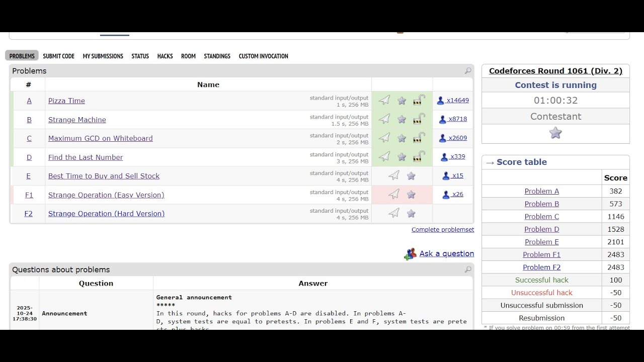Click the 'Announcement' question cell
The height and width of the screenshot is (362, 644).
[x=96, y=313]
